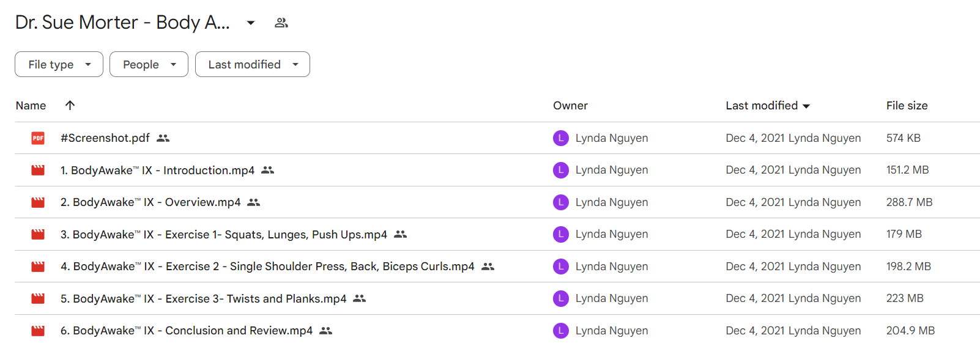
Task: Click the video icon for 1. BodyAwake Introduction.mp4
Action: pos(38,170)
